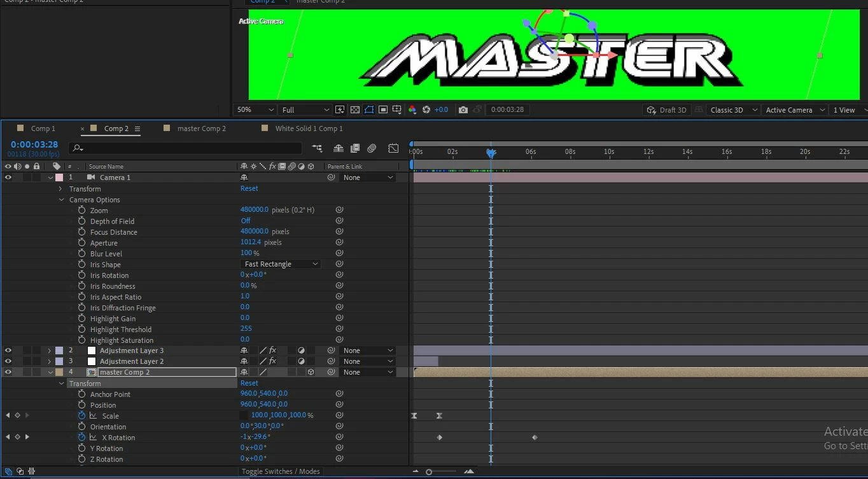Click Camera 1 pink label color swatch

[x=59, y=177]
